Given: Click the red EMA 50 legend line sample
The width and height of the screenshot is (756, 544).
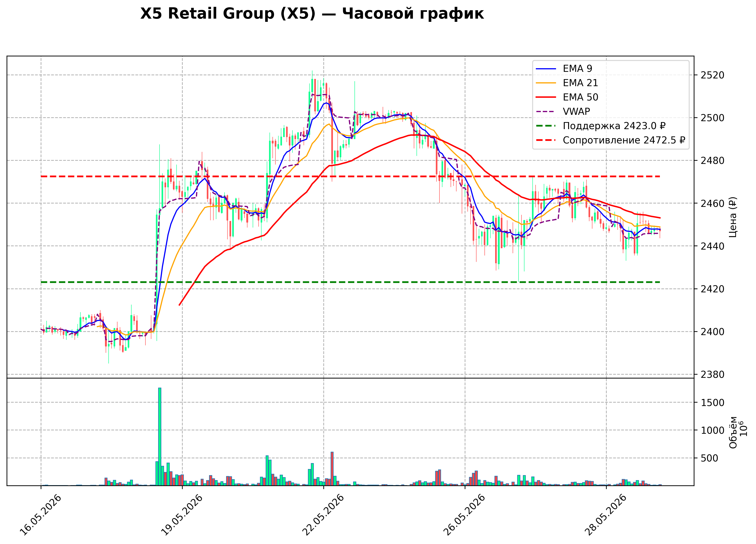Looking at the screenshot, I should (x=546, y=97).
